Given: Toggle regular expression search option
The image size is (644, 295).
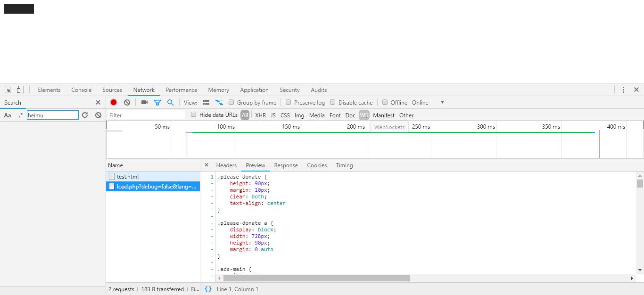Looking at the screenshot, I should [x=20, y=115].
